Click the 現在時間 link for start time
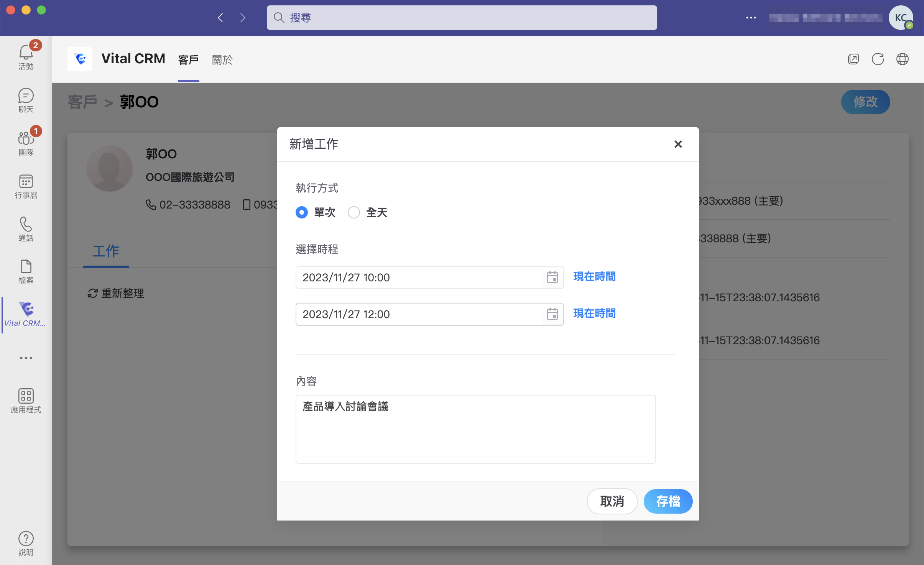The height and width of the screenshot is (565, 924). (594, 276)
